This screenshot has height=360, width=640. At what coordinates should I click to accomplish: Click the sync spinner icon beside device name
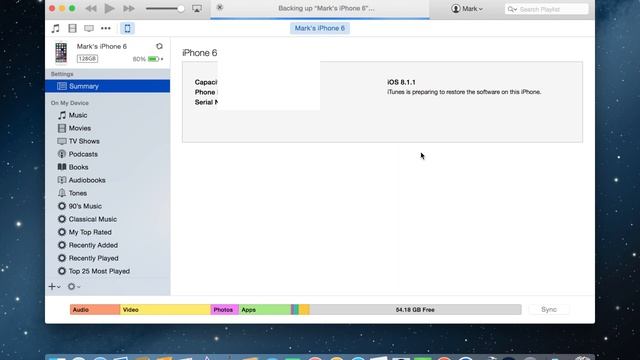click(x=159, y=46)
